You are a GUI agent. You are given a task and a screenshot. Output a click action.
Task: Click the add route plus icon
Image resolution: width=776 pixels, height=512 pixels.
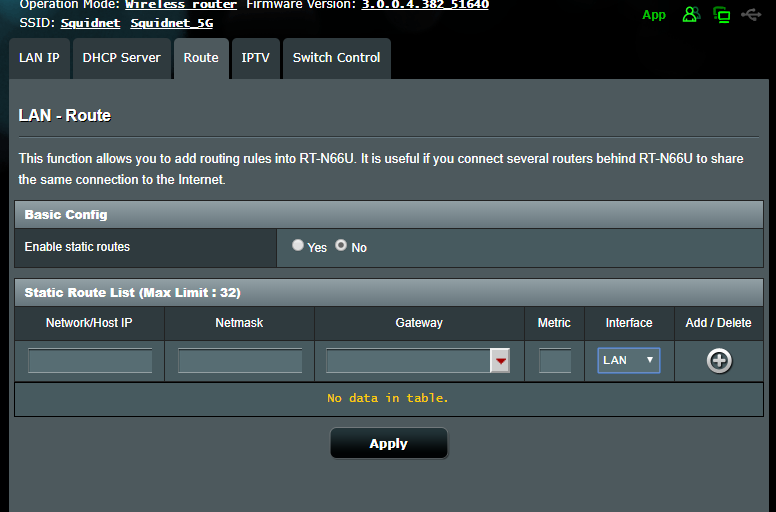tap(719, 361)
